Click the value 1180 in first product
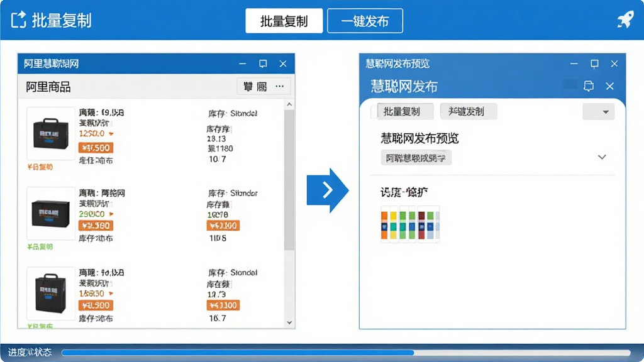644x362 pixels. 220,148
